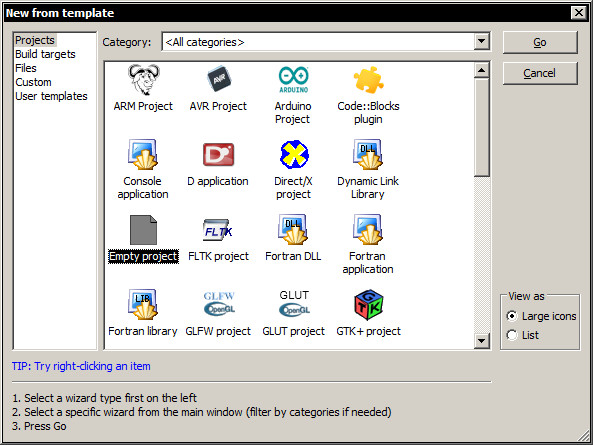593x445 pixels.
Task: Choose the GLFW project OpenGL icon
Action: (219, 304)
